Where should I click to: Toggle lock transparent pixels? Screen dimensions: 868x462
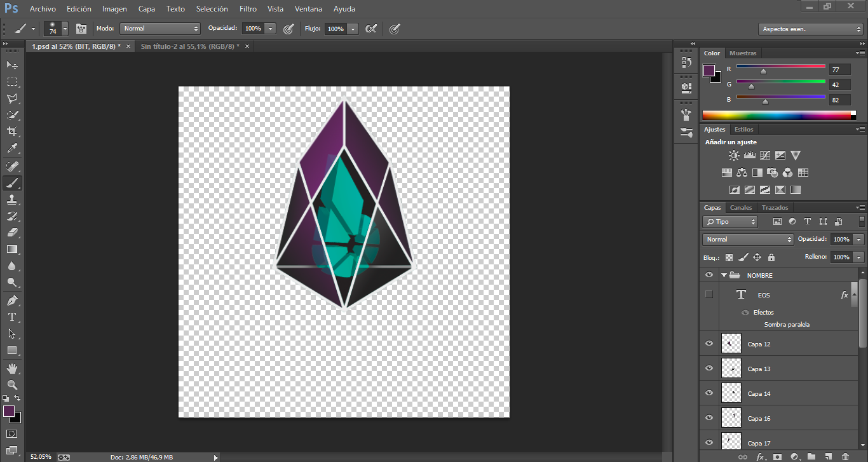(x=729, y=257)
